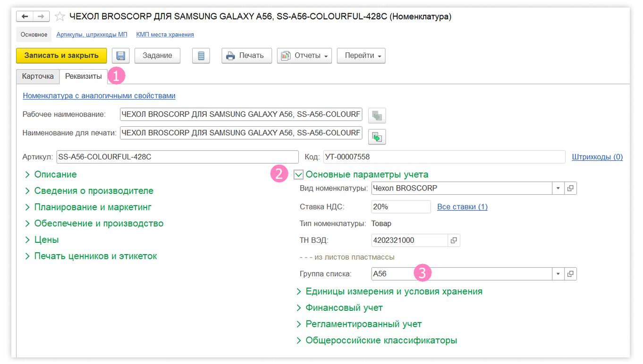Select the Основное section
This screenshot has height=364, width=643.
click(34, 34)
